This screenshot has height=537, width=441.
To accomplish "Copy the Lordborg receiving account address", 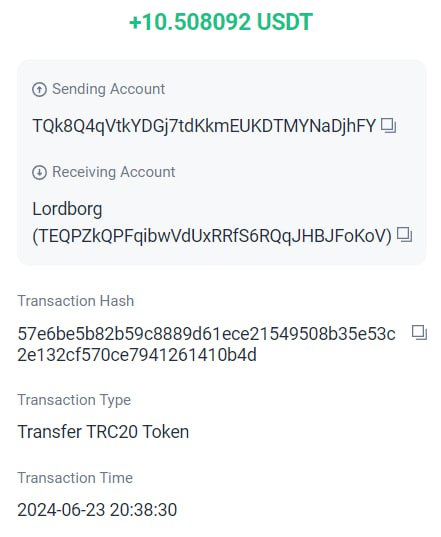I will tap(404, 235).
